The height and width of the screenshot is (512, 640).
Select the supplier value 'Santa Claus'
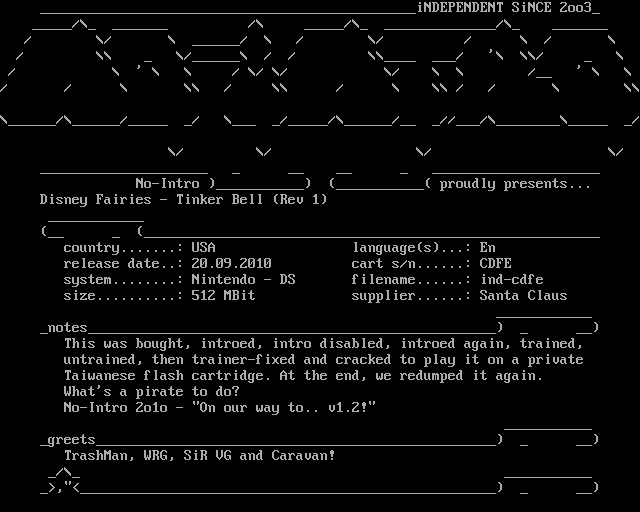tap(523, 296)
